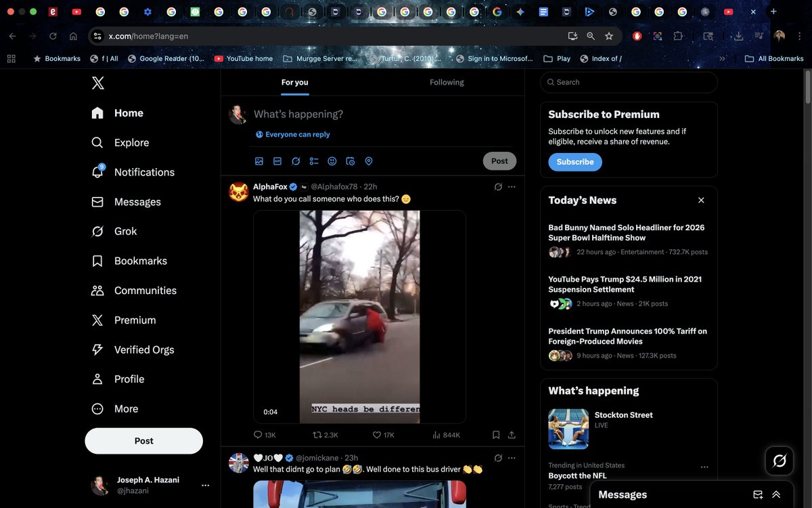This screenshot has width=812, height=508.
Task: Open Bookmarks in the sidebar
Action: pos(129,261)
